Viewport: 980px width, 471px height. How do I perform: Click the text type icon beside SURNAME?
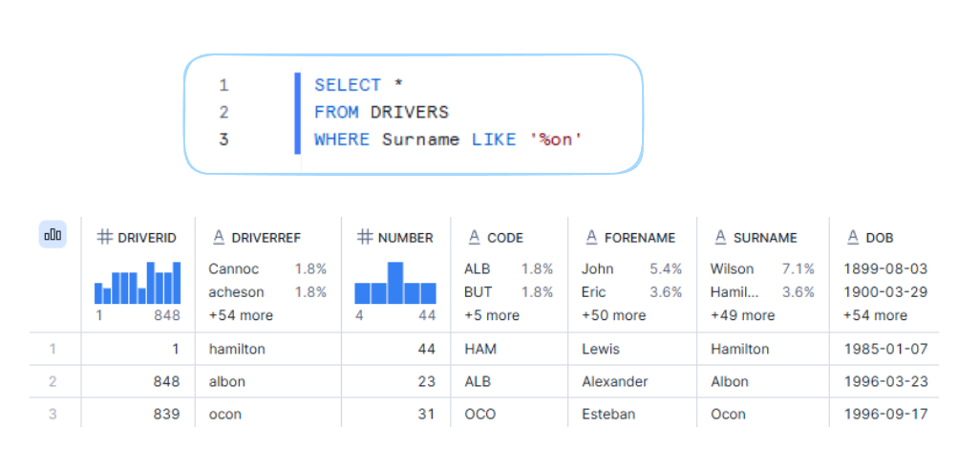[720, 238]
